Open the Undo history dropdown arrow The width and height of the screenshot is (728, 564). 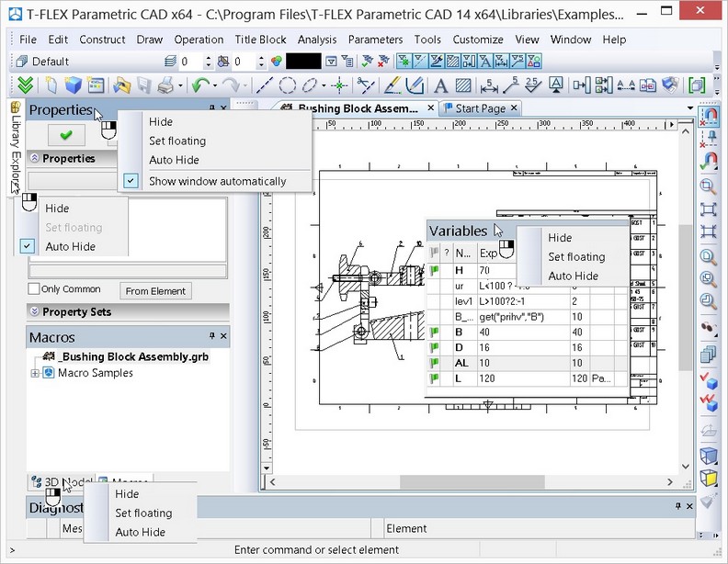(215, 85)
